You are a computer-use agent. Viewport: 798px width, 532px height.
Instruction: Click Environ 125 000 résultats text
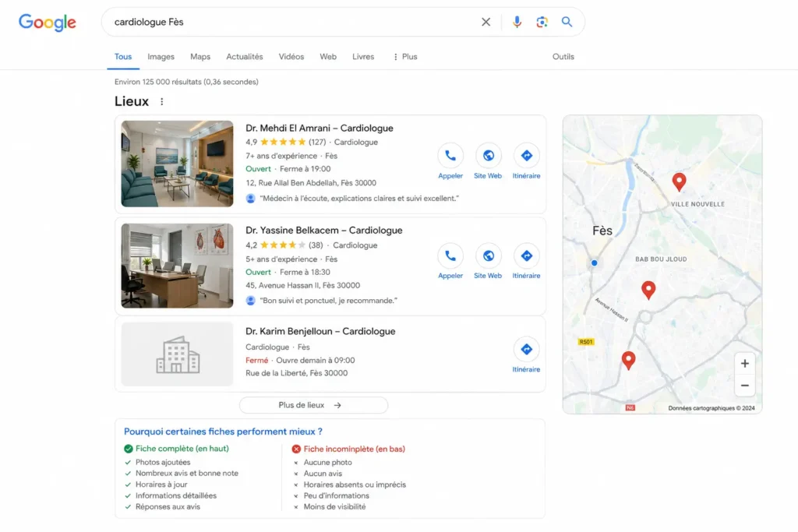point(186,81)
